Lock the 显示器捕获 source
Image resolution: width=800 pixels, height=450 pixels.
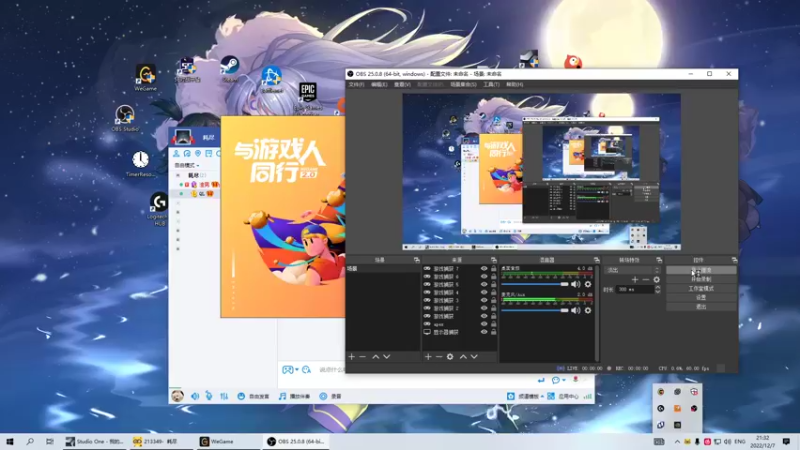tap(493, 332)
